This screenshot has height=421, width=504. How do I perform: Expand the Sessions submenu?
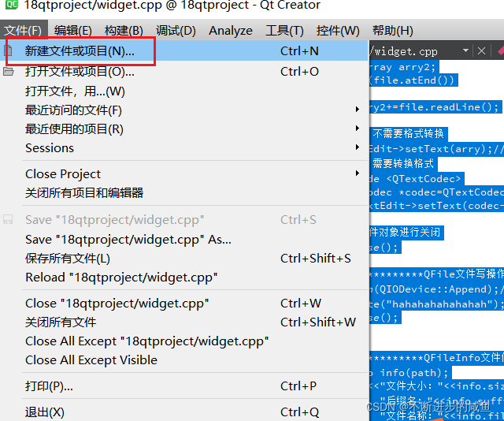click(183, 148)
